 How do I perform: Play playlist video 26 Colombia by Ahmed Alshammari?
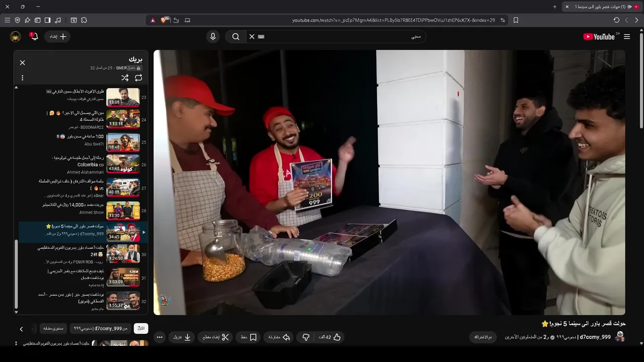(84, 164)
